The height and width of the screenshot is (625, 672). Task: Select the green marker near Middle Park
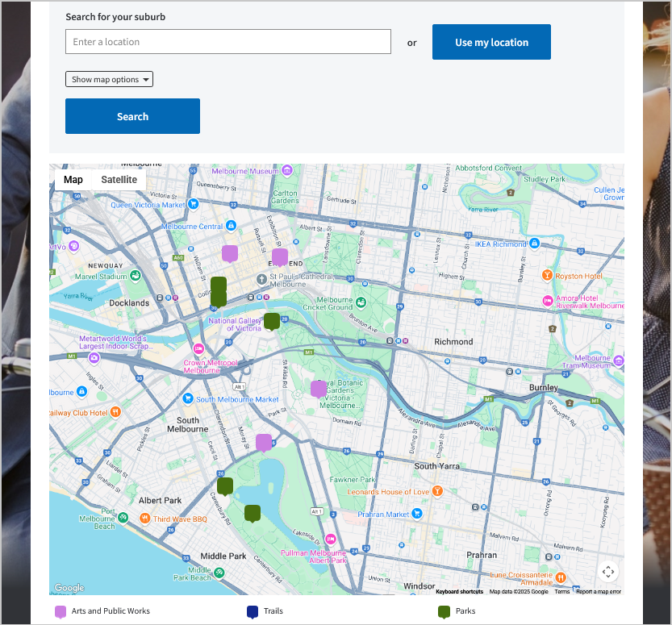(x=252, y=513)
